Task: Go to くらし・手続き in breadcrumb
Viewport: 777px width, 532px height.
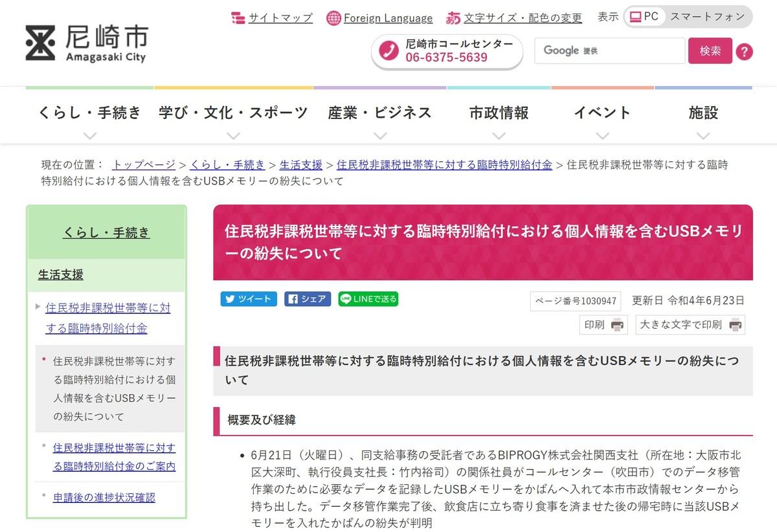Action: click(228, 164)
